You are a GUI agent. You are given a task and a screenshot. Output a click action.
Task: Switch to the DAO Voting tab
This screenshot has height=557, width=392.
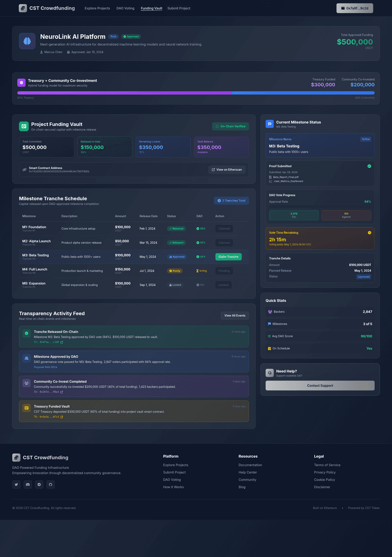[125, 8]
